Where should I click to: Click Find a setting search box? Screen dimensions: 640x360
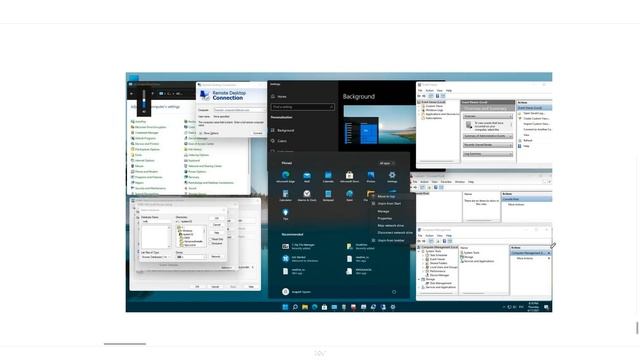point(302,107)
